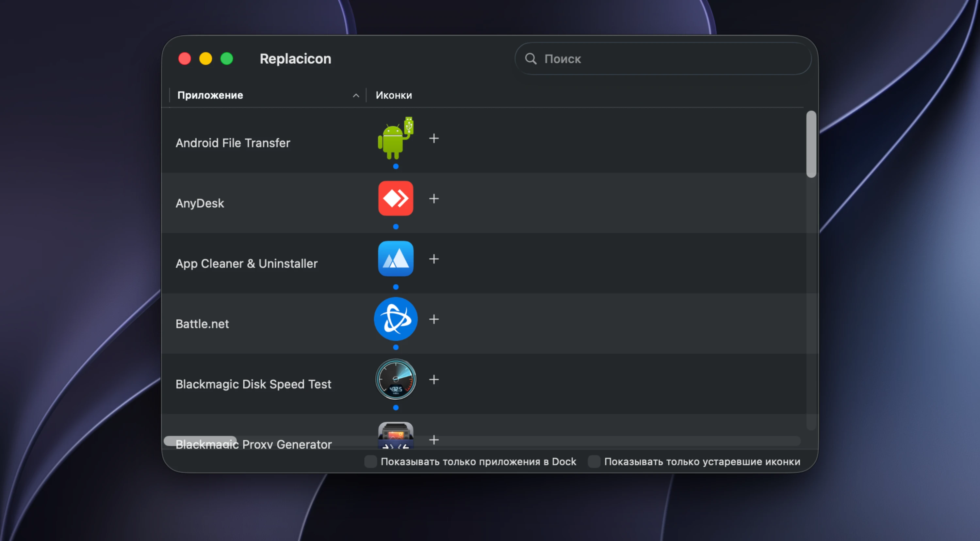Close the Replacicon window
This screenshot has width=980, height=541.
[x=185, y=58]
